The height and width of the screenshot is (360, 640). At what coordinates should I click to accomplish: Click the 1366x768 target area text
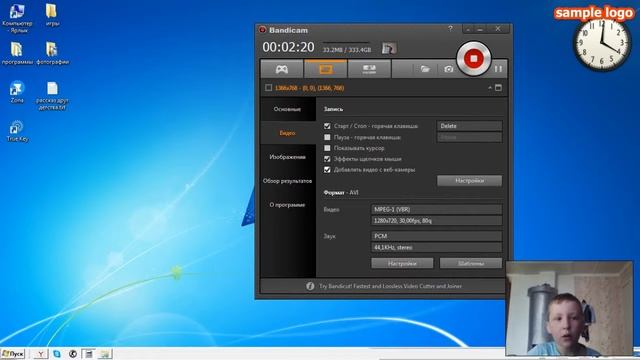tap(309, 88)
